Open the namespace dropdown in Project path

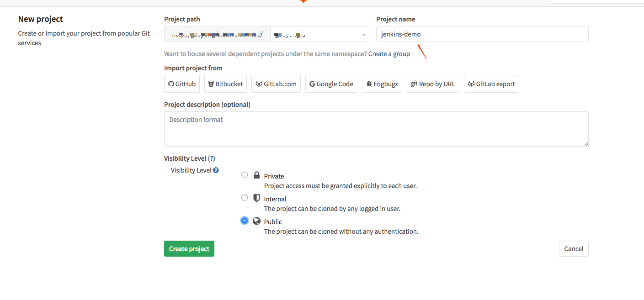(320, 34)
